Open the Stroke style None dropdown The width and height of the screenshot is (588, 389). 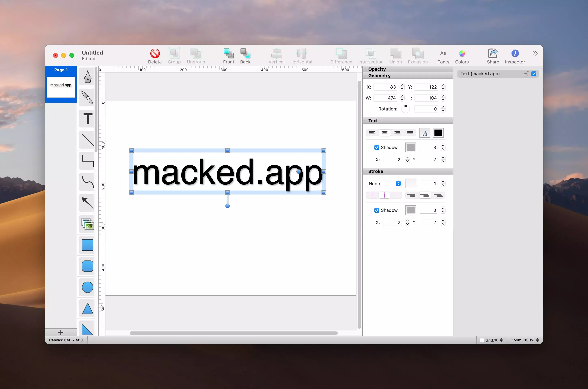click(x=384, y=183)
